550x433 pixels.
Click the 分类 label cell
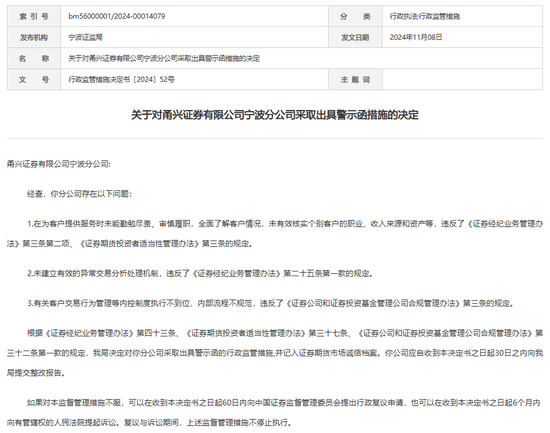355,16
